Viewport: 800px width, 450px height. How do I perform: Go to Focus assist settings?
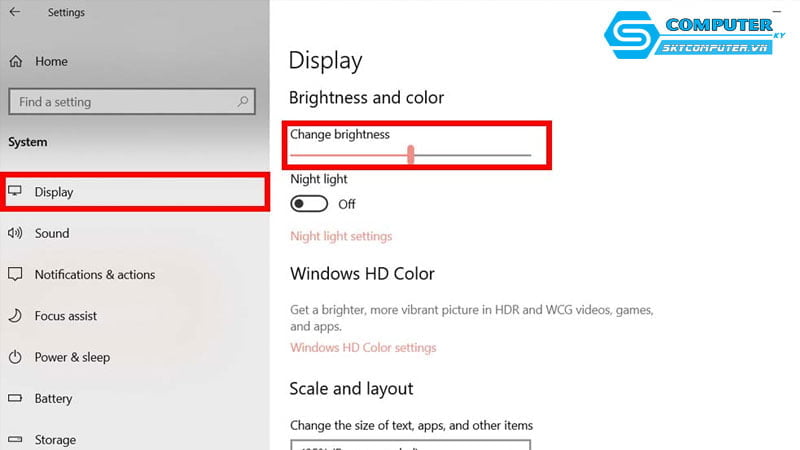coord(66,316)
